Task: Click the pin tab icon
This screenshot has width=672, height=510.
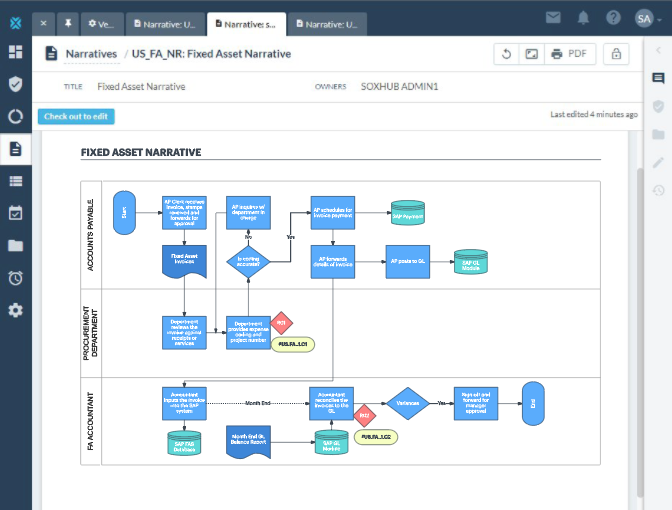Action: click(68, 24)
